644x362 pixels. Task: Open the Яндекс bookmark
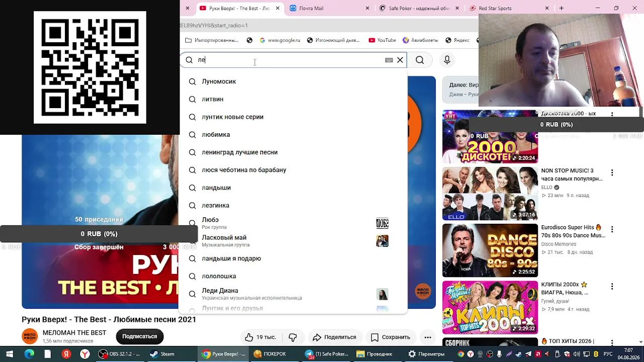tap(457, 40)
